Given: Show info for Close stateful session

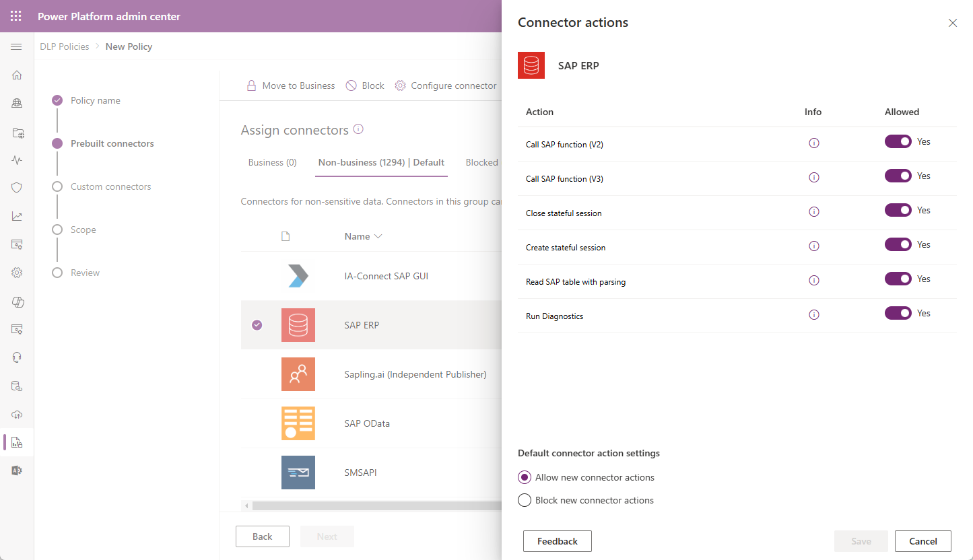Looking at the screenshot, I should pos(813,212).
